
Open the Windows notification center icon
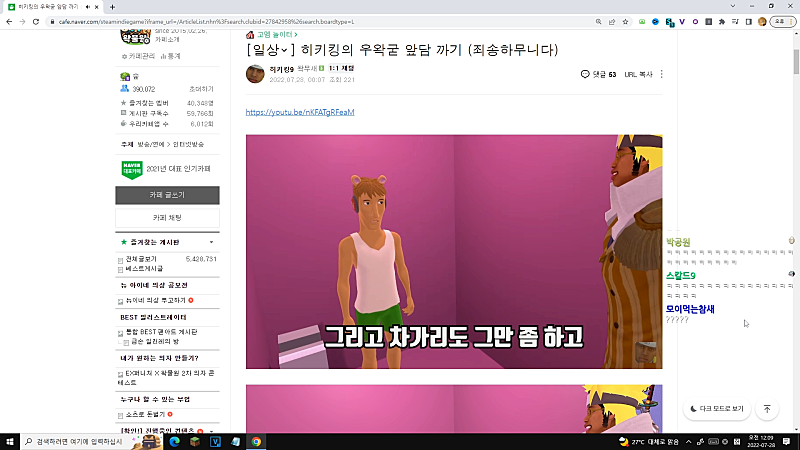pyautogui.click(x=786, y=441)
